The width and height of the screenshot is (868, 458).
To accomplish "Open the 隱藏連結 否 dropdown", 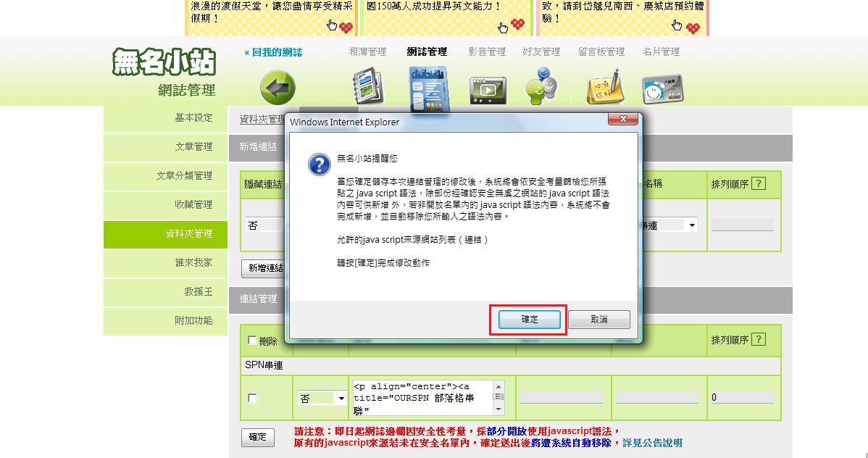I will point(264,225).
